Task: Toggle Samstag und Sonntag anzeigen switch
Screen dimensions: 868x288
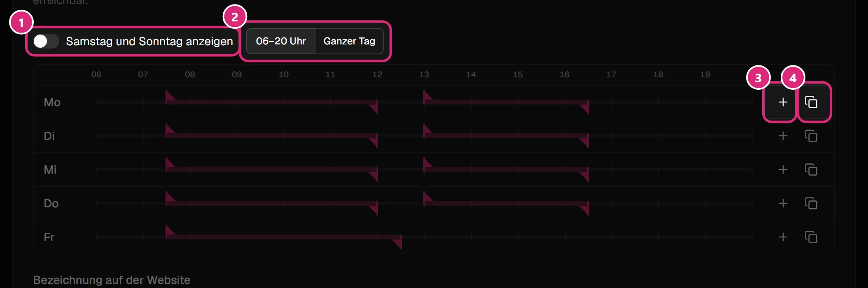Action: (46, 41)
